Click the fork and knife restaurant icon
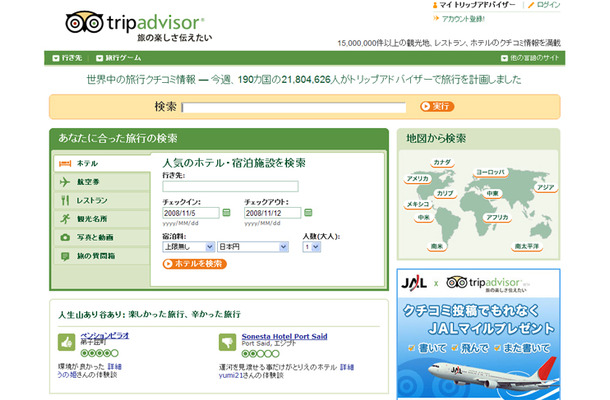The height and width of the screenshot is (400, 610). (x=65, y=200)
